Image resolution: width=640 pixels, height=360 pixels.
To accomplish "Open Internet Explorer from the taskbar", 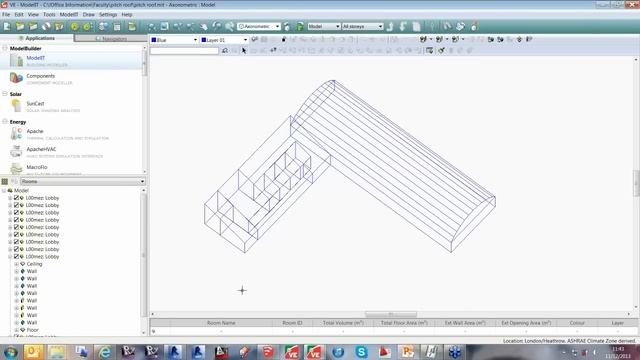I will [x=104, y=352].
